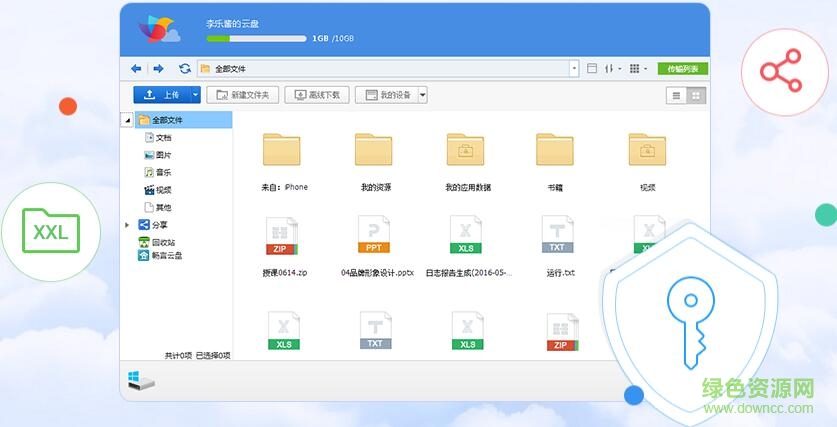Create folder with 新建文件夹 button

pyautogui.click(x=243, y=95)
